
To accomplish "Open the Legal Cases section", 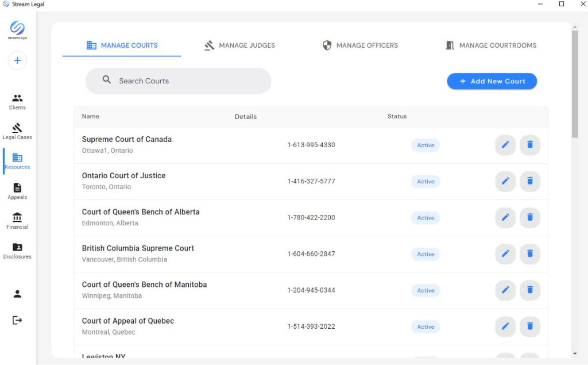I will click(x=17, y=132).
